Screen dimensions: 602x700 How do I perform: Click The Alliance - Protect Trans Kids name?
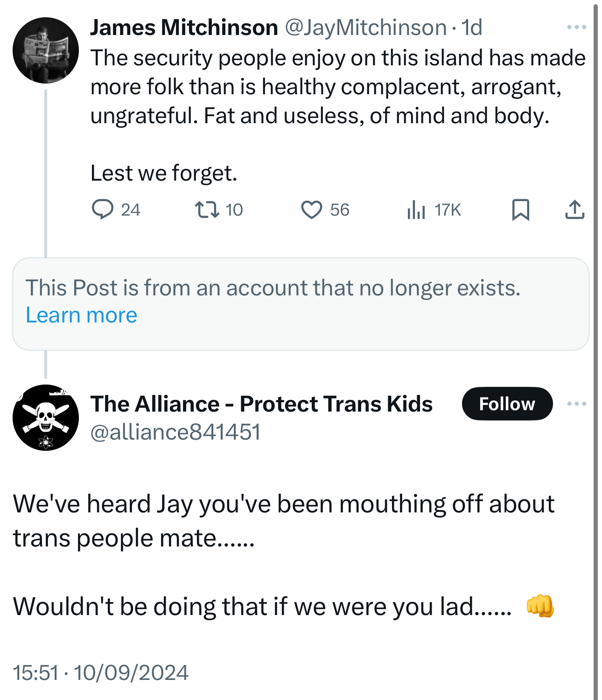coord(261,404)
